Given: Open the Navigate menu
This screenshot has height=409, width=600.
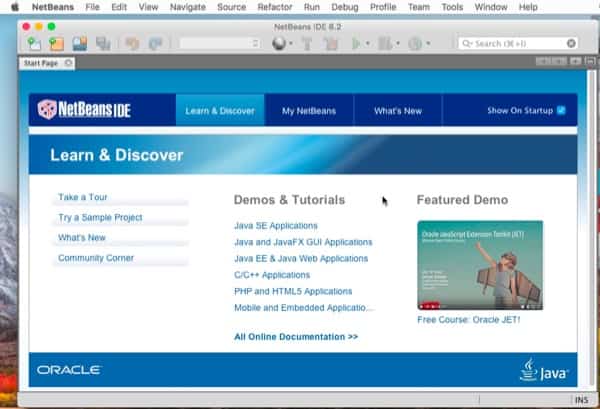Looking at the screenshot, I should [x=188, y=7].
